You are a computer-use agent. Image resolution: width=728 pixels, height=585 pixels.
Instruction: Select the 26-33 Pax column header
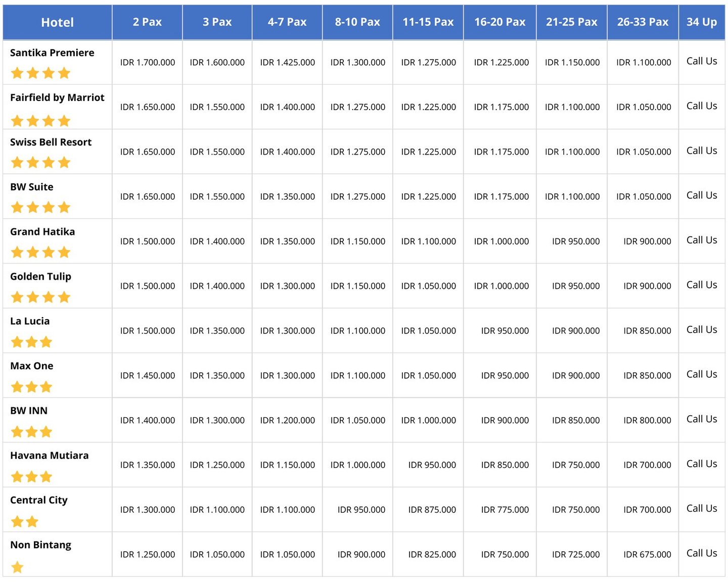pos(643,22)
